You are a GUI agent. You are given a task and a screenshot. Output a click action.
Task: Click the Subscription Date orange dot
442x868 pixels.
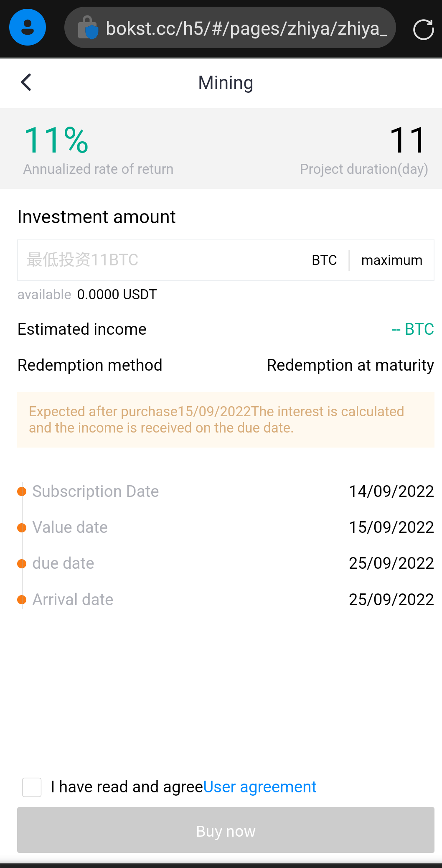[x=22, y=491]
